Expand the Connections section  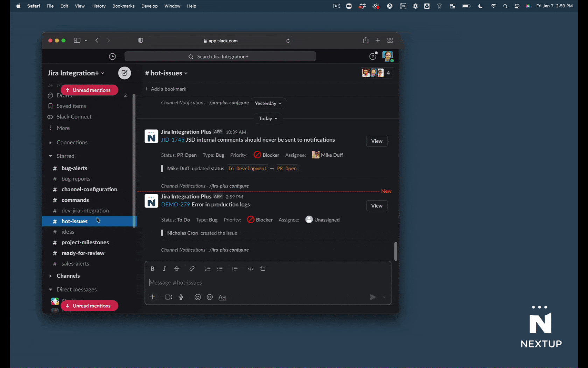pyautogui.click(x=50, y=142)
